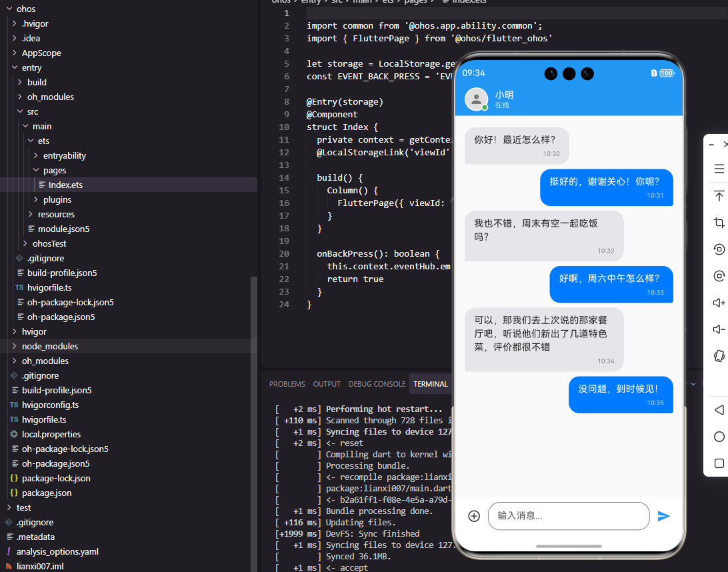Collapse the pages folder

pyautogui.click(x=36, y=170)
